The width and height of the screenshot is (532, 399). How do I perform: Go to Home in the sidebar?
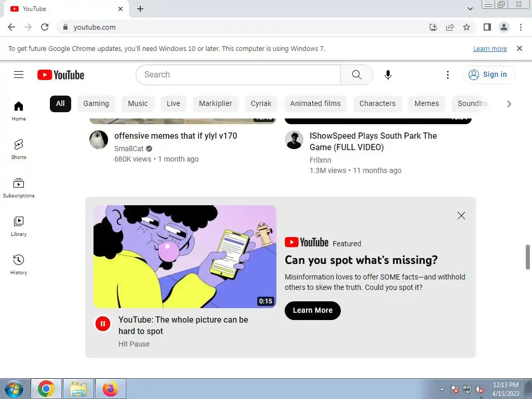tap(19, 111)
